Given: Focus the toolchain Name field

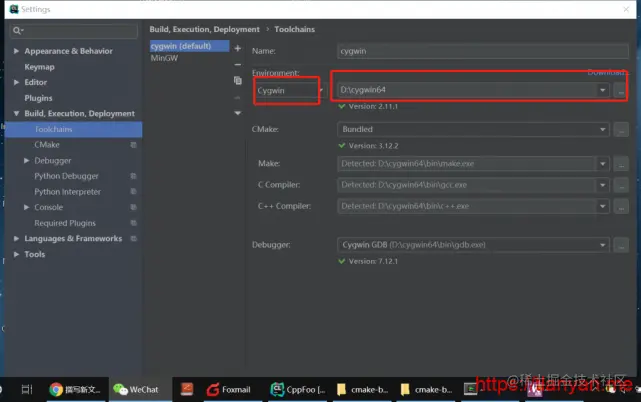Looking at the screenshot, I should [483, 51].
